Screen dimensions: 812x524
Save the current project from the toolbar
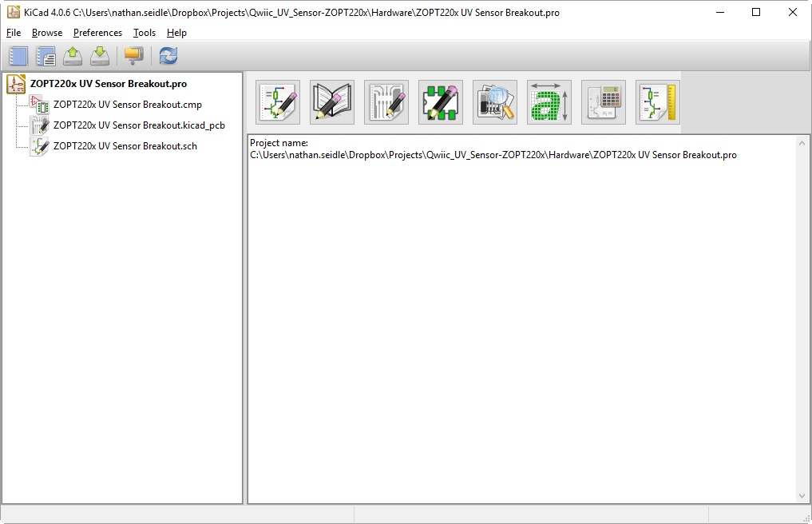100,56
